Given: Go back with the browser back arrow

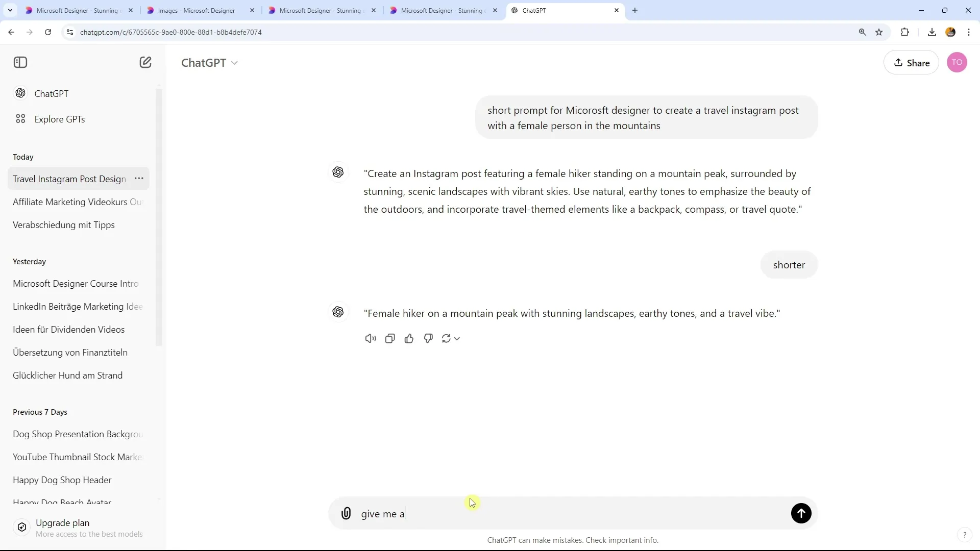Looking at the screenshot, I should (11, 32).
